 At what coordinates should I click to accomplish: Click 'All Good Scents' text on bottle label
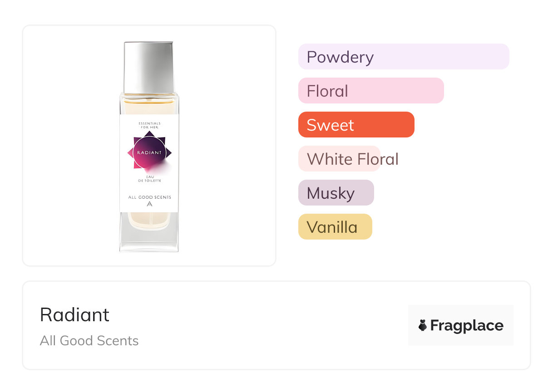pyautogui.click(x=149, y=197)
